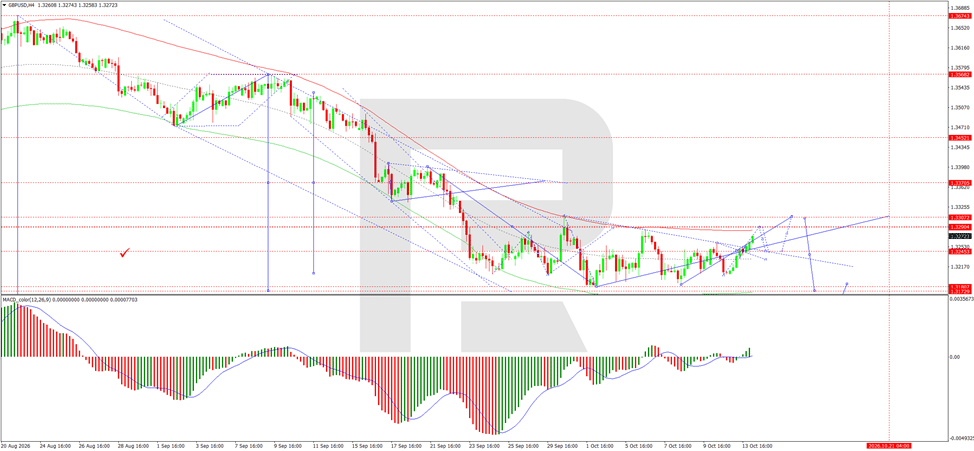
Task: Click the price scale value 1.35070
Action: [x=960, y=107]
